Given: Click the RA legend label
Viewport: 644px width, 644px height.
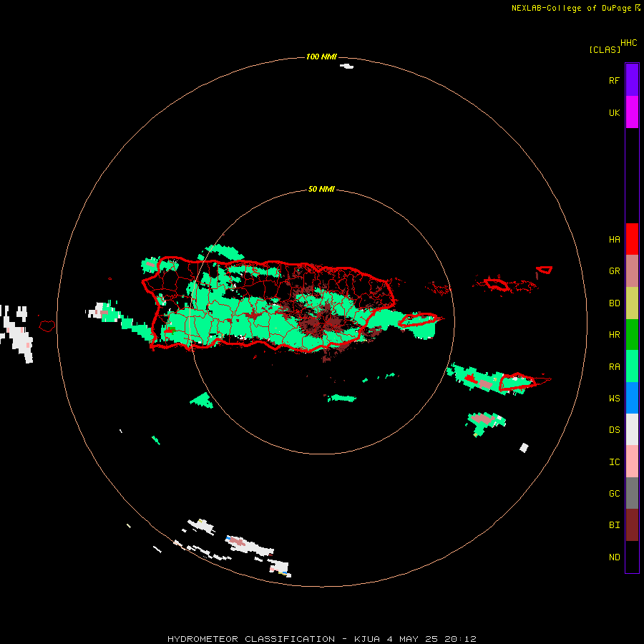Looking at the screenshot, I should [x=614, y=367].
